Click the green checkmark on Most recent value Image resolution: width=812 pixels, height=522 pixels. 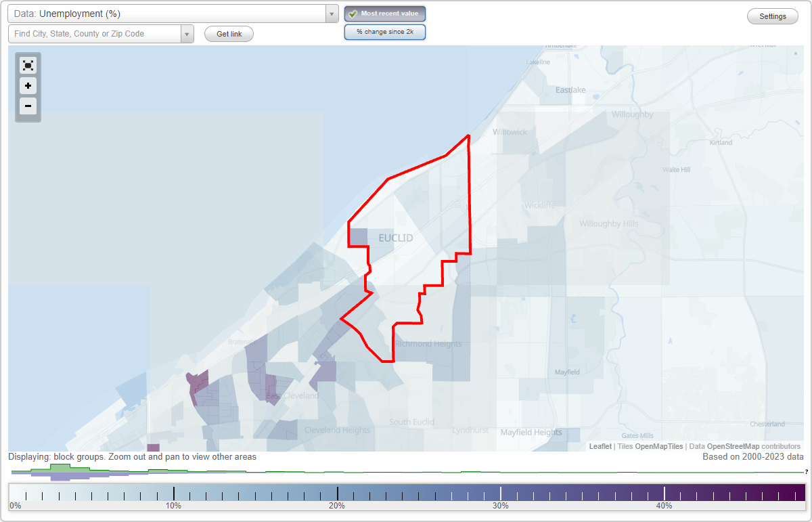click(353, 13)
